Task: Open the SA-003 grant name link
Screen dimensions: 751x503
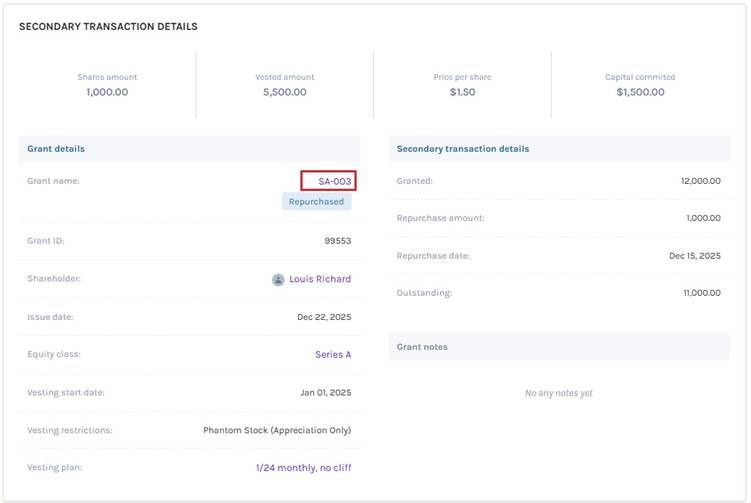Action: pyautogui.click(x=334, y=181)
